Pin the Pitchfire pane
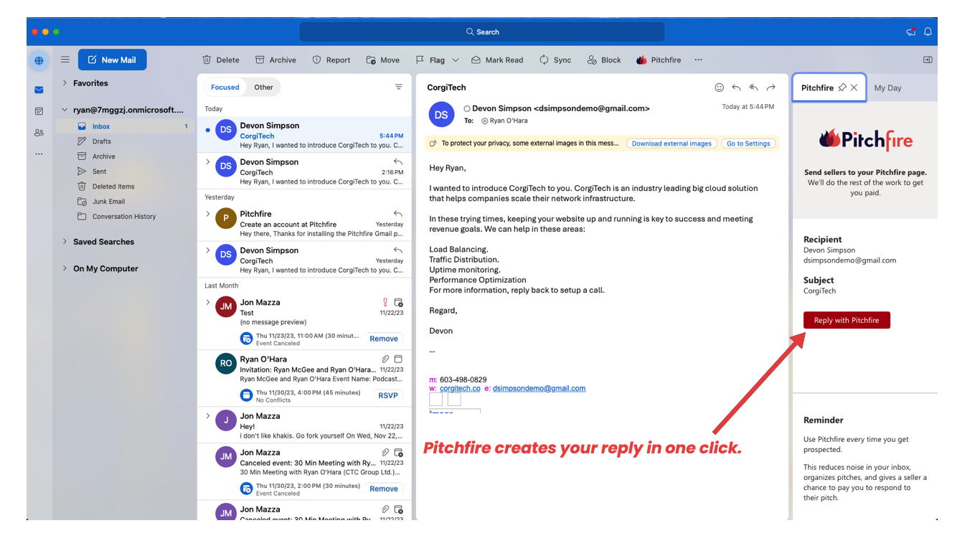 pyautogui.click(x=842, y=88)
